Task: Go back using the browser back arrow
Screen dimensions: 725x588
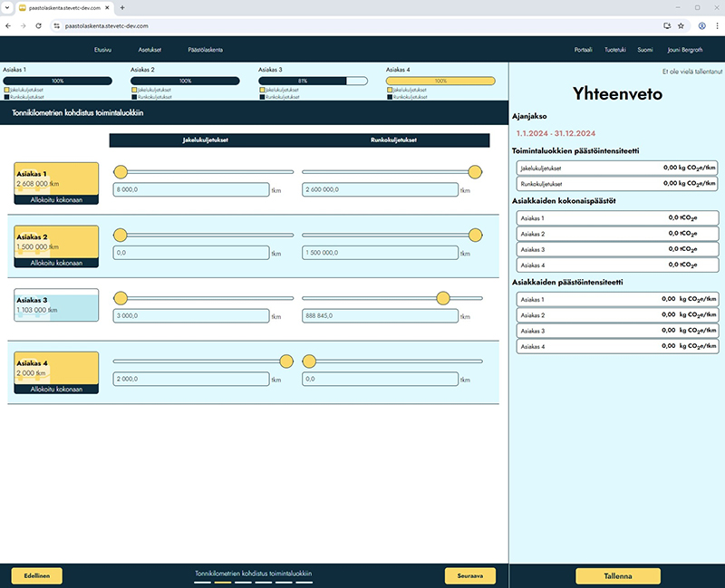Action: [x=9, y=25]
